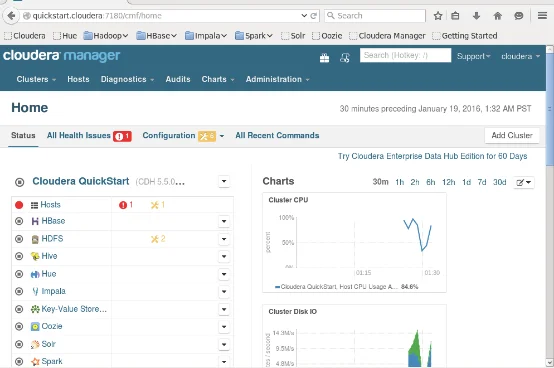Open the Hosts menu item
The image size is (554, 368).
click(x=78, y=79)
